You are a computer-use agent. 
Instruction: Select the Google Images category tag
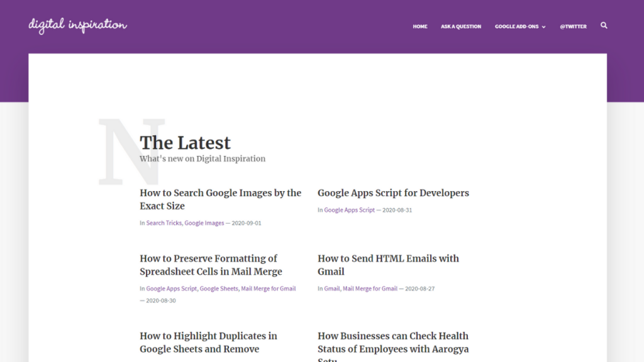pos(204,223)
